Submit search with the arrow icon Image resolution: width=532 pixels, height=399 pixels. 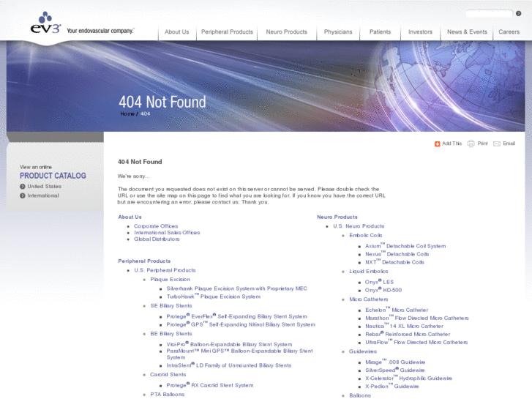click(518, 14)
